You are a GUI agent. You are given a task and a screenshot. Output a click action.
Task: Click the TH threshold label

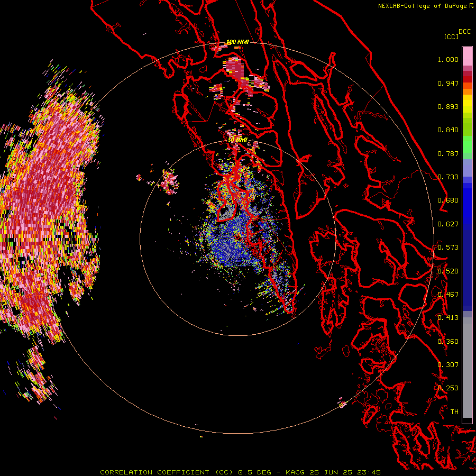point(454,412)
